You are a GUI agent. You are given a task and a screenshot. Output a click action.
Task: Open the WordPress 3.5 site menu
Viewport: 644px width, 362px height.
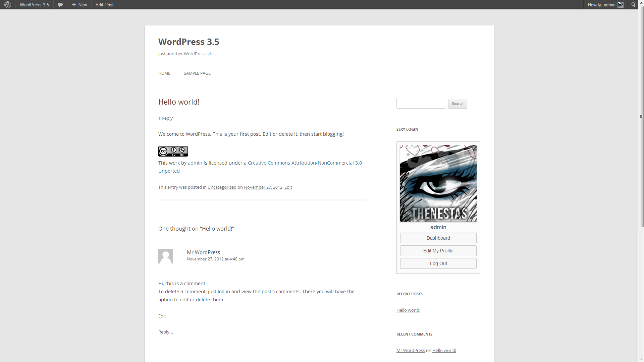point(34,5)
